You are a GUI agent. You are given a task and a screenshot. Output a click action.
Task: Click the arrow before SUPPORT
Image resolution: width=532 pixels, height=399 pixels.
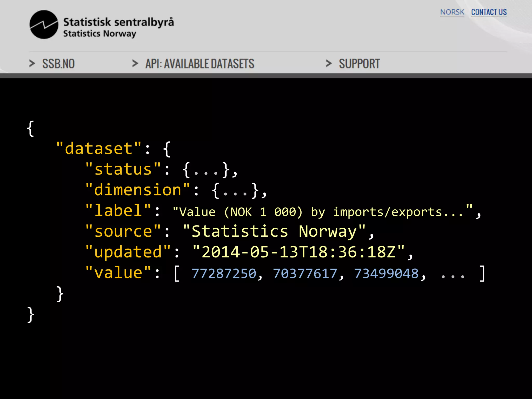point(329,63)
